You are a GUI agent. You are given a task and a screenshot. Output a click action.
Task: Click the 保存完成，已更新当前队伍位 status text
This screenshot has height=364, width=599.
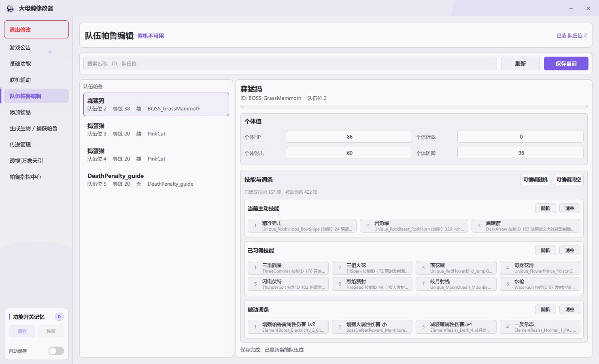point(272,350)
